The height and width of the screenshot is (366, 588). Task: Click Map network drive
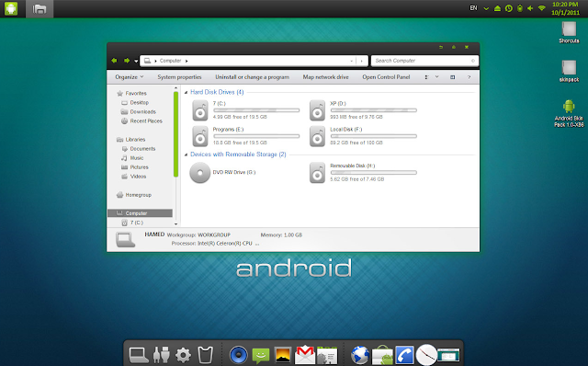point(325,77)
